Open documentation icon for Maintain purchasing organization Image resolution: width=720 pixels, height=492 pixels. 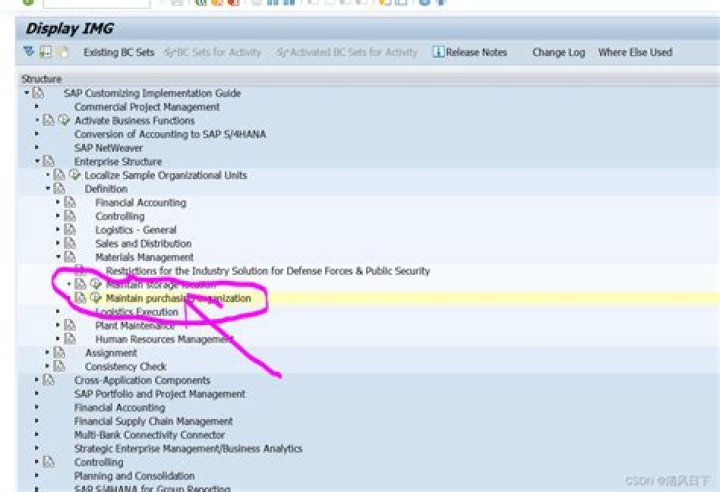(x=80, y=298)
